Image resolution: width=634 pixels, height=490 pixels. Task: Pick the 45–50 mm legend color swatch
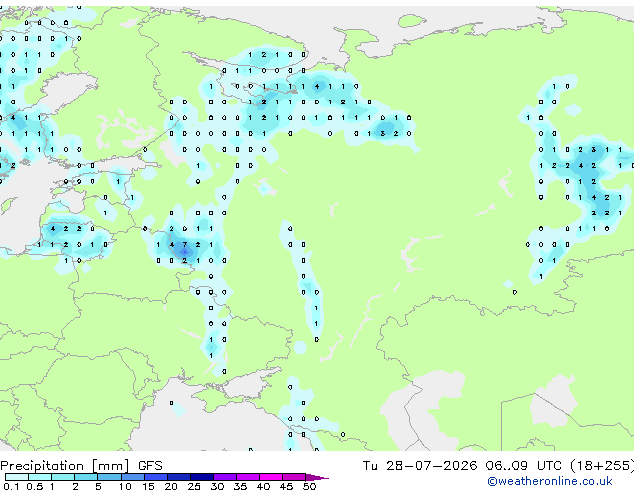coord(294,477)
